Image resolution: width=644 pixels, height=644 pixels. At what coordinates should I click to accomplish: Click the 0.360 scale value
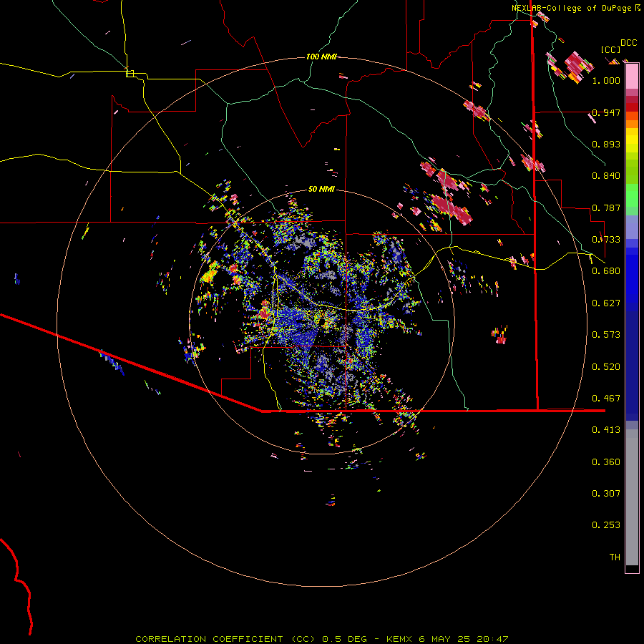click(x=606, y=462)
